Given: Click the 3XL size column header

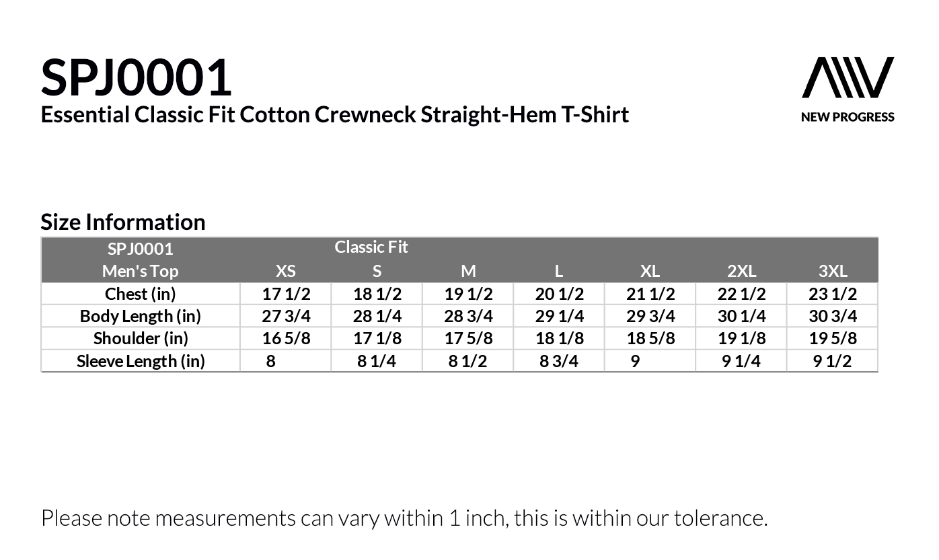Looking at the screenshot, I should (833, 271).
